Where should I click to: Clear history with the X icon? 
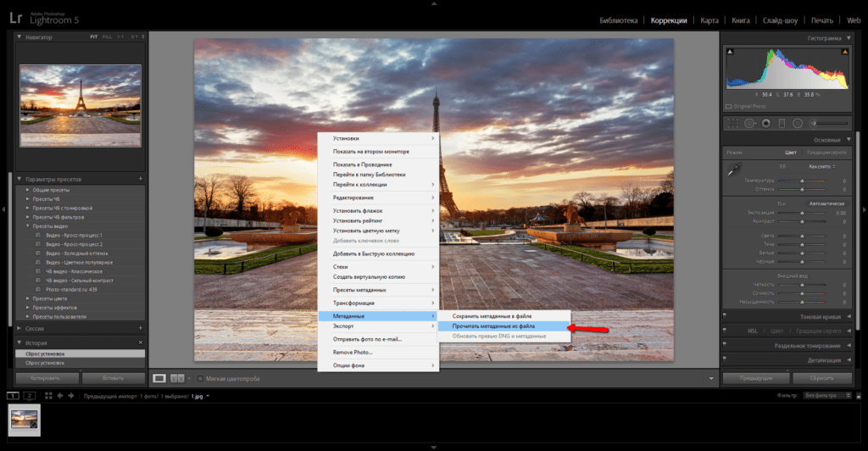tap(140, 342)
